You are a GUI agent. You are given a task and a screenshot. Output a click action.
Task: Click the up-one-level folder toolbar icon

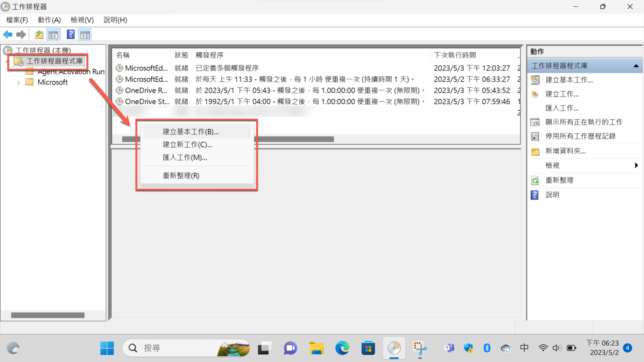39,35
